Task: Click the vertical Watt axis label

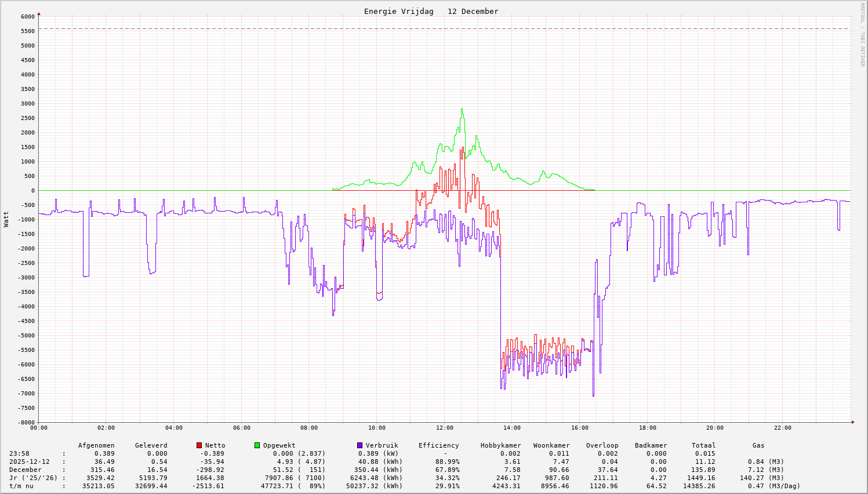Action: (6, 219)
